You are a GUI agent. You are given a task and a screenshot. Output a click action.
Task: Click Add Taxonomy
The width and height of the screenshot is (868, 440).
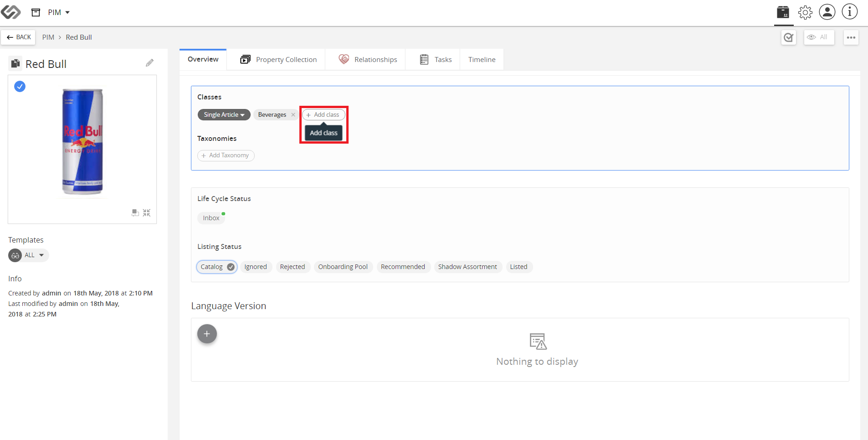[226, 155]
